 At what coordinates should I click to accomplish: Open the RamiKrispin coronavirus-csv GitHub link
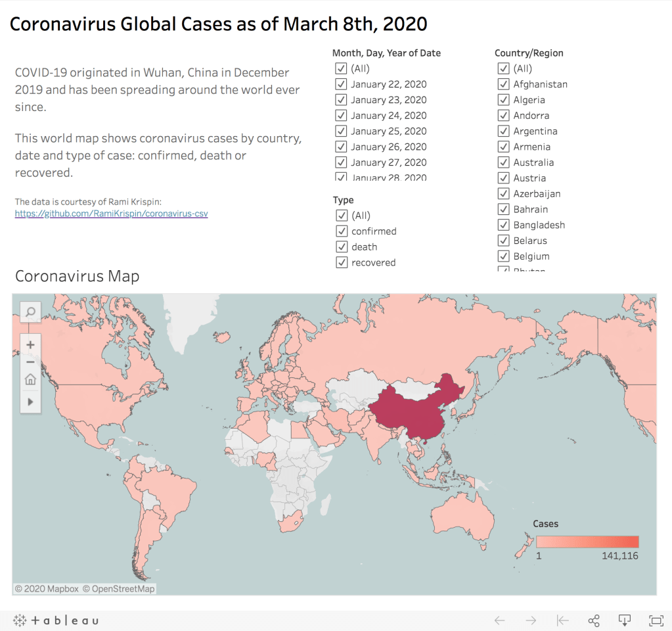click(x=112, y=214)
